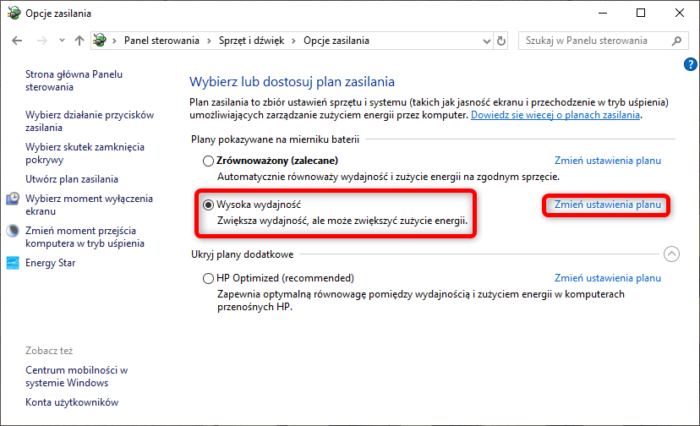
Task: Open recent locations dropdown arrow
Action: click(62, 41)
